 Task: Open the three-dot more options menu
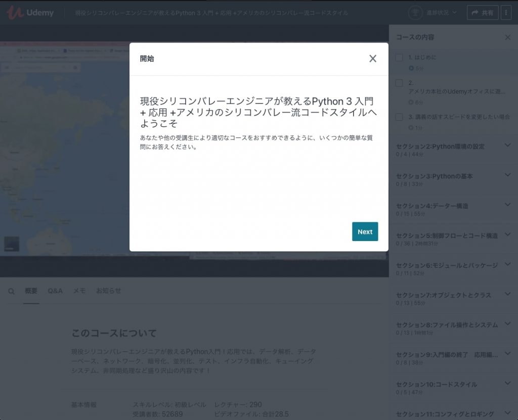[x=506, y=13]
